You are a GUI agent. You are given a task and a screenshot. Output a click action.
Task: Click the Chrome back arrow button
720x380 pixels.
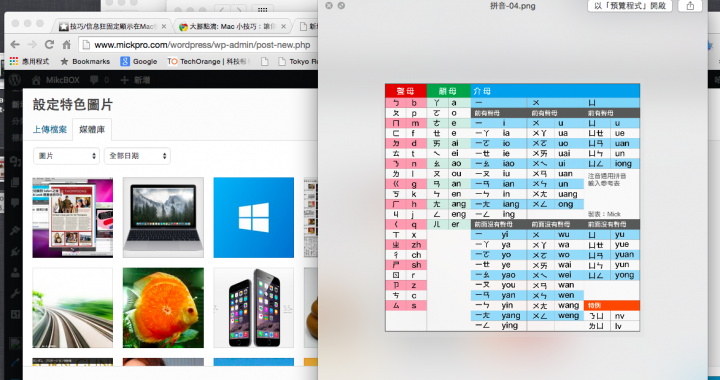pos(15,45)
